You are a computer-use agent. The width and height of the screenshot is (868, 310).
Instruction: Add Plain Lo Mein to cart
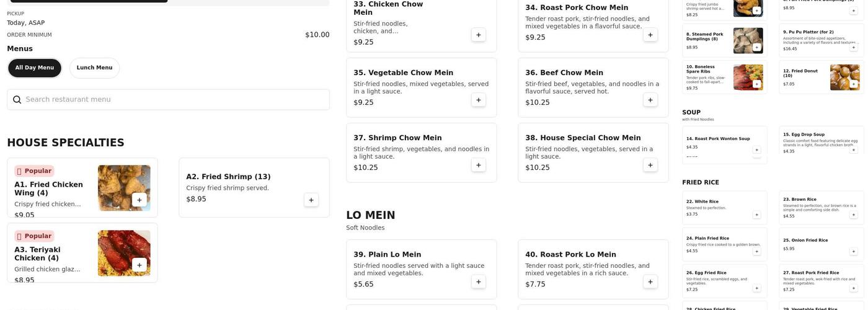478,282
